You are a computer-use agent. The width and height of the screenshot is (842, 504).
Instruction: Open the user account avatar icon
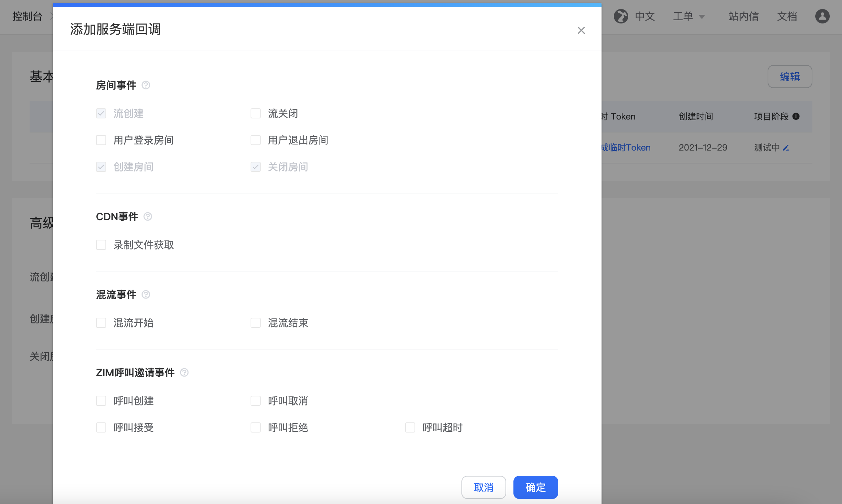(822, 16)
